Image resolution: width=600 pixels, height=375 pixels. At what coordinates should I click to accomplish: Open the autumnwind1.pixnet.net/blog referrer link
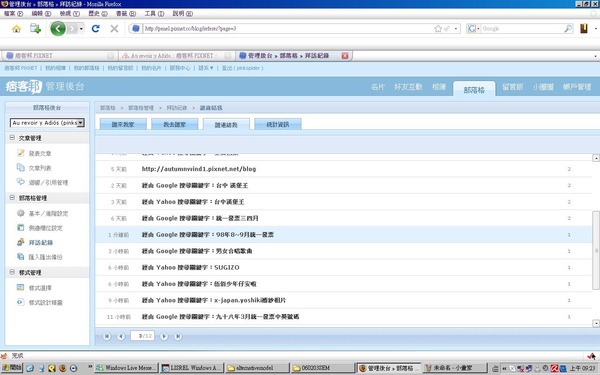pos(199,169)
